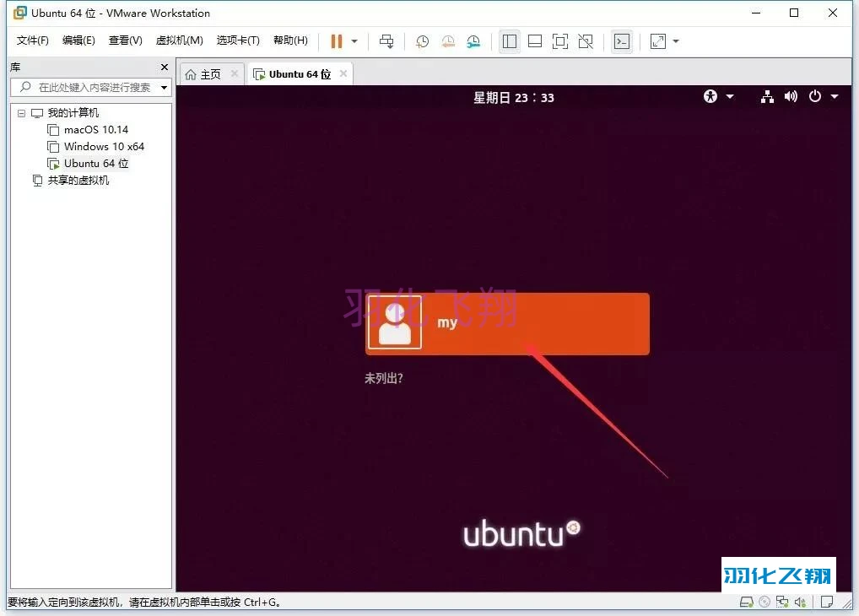Screen dimensions: 859x616
Task: Take a snapshot of the VM
Action: click(423, 41)
